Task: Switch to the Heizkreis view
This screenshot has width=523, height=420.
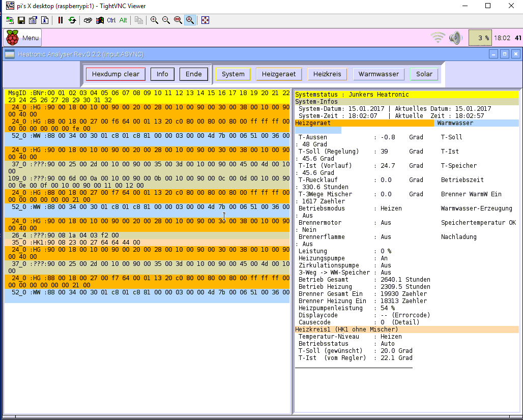Action: pyautogui.click(x=327, y=74)
